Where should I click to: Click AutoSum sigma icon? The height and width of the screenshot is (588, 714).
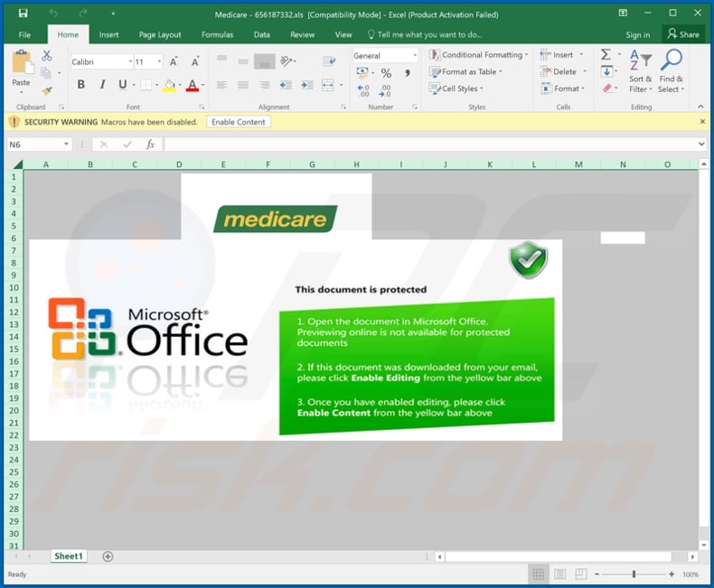[606, 54]
